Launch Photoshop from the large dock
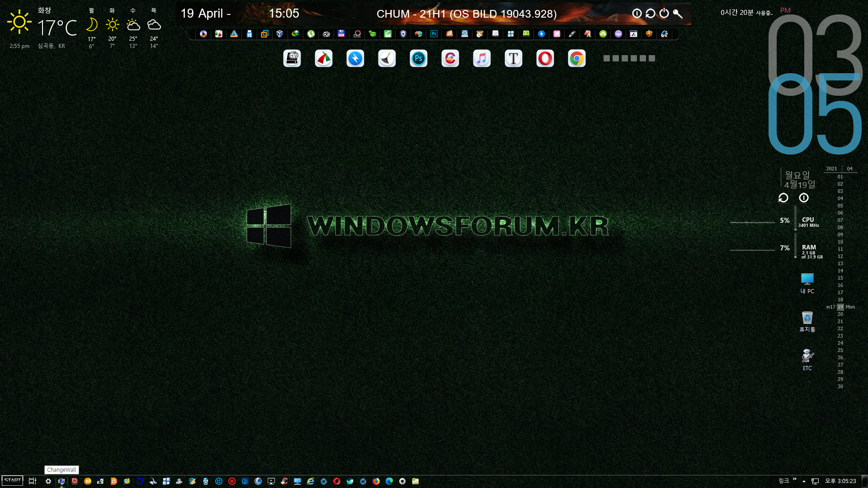 tap(418, 58)
